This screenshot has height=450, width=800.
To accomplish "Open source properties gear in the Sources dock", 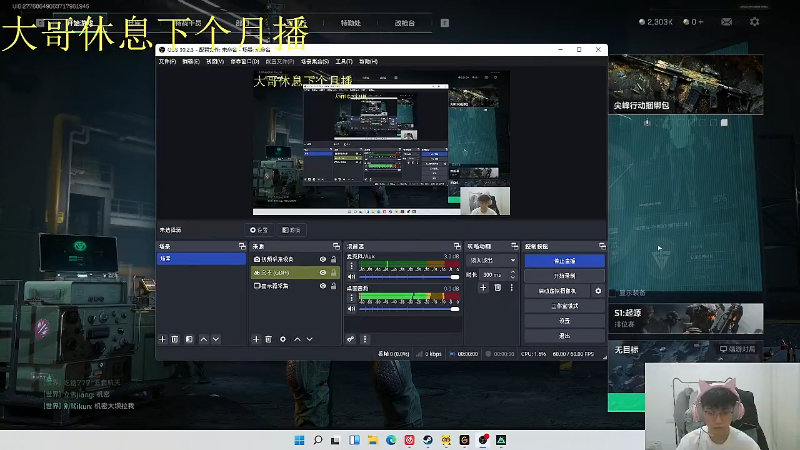I will coord(283,339).
